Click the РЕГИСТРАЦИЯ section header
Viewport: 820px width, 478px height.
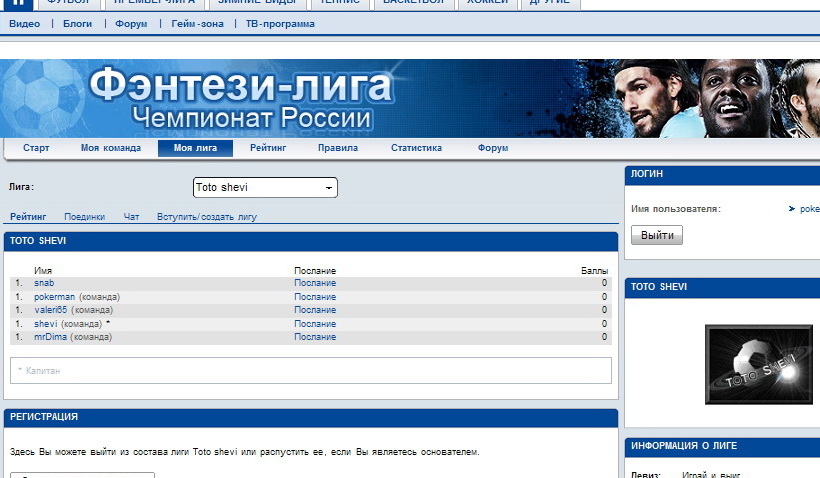coord(311,417)
